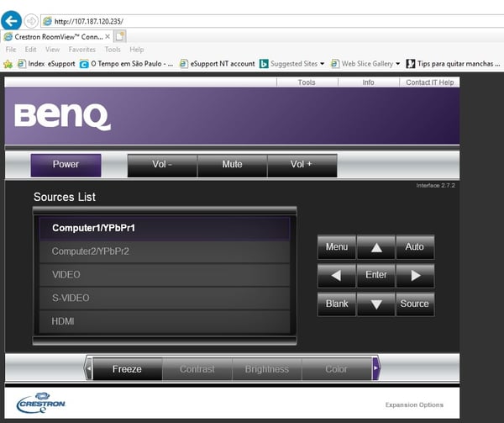This screenshot has height=423, width=504.
Task: Click the favorites star icon
Action: pos(8,64)
